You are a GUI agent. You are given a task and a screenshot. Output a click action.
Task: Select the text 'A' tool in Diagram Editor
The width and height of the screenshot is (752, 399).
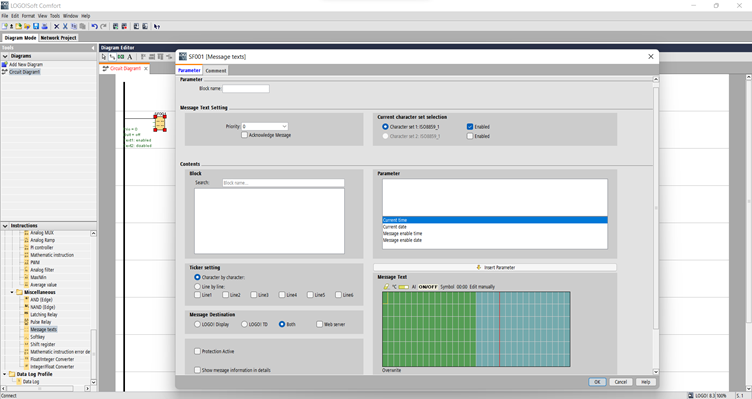pos(129,57)
